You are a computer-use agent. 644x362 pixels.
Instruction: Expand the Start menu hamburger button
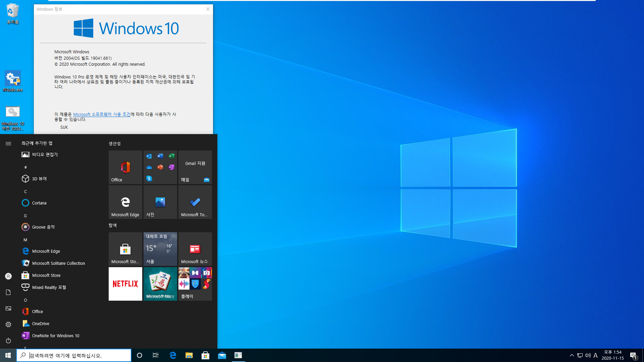[8, 143]
